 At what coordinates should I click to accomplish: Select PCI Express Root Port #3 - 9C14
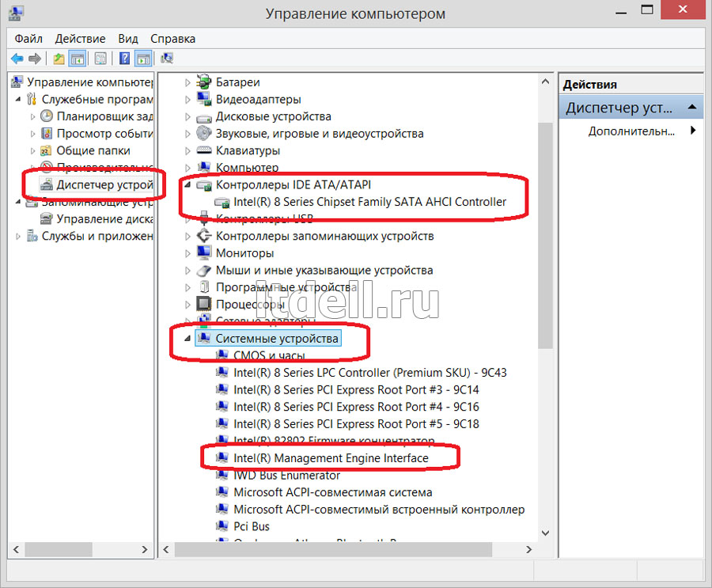coord(356,389)
